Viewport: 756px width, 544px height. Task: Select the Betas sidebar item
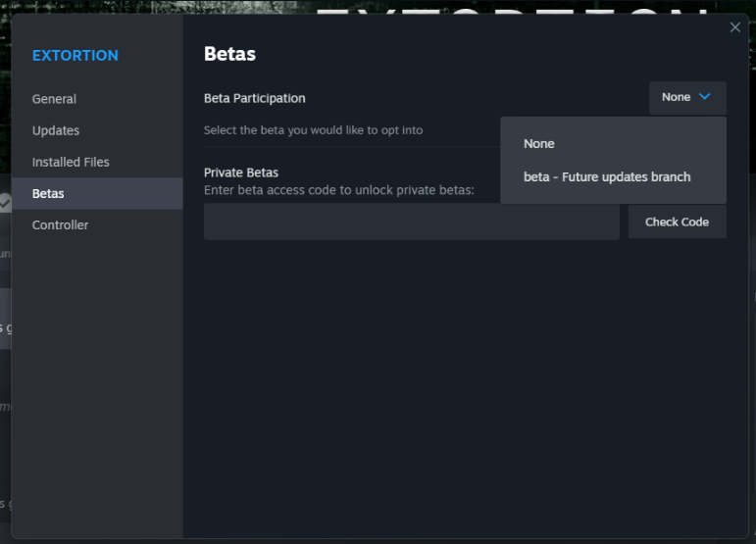(97, 194)
